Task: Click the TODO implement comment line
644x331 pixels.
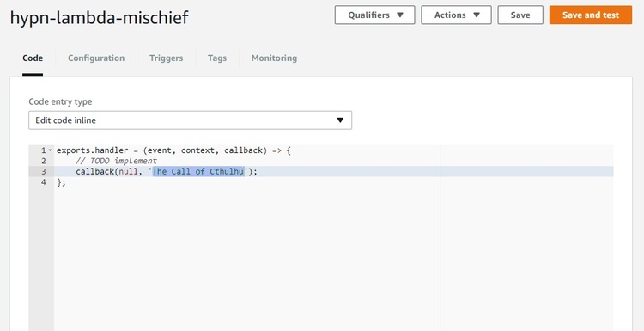Action: [x=116, y=161]
